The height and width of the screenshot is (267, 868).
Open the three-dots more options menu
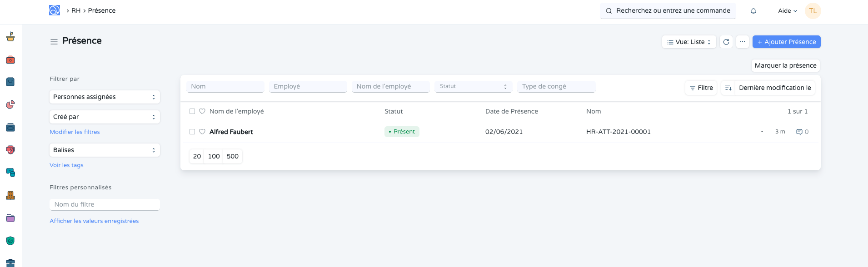click(742, 42)
